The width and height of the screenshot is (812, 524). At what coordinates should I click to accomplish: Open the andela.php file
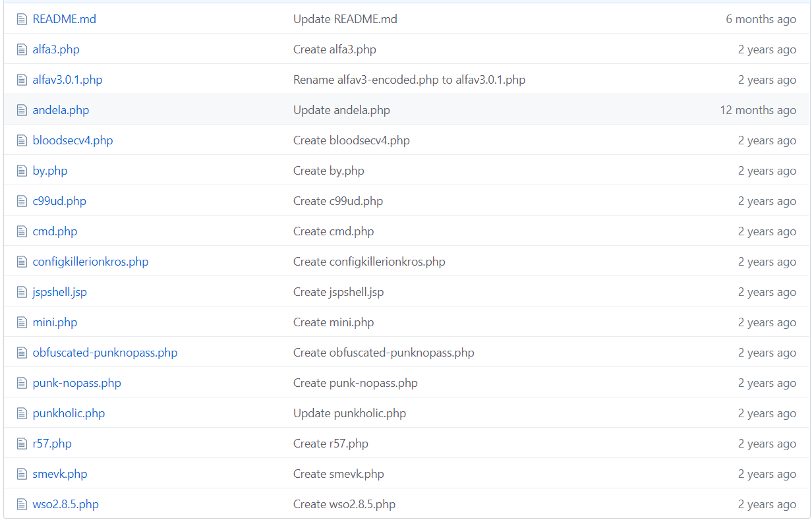[61, 110]
